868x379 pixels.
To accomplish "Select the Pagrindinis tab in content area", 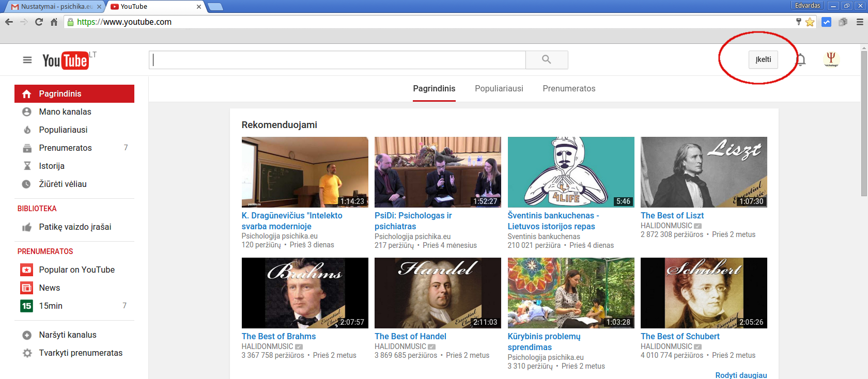I will point(434,88).
